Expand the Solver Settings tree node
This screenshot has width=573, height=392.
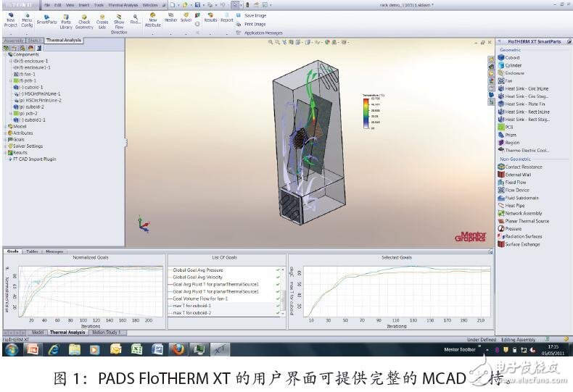click(x=6, y=146)
